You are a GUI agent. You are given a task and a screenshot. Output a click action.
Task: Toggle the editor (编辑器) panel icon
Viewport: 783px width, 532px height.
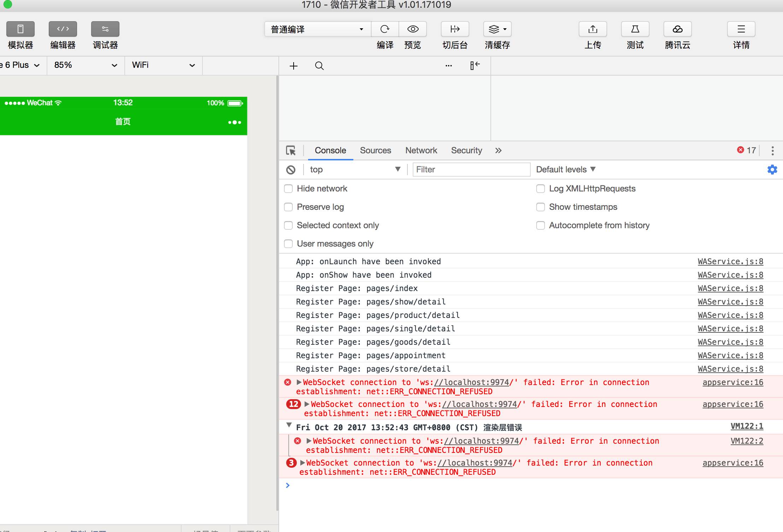pyautogui.click(x=63, y=29)
